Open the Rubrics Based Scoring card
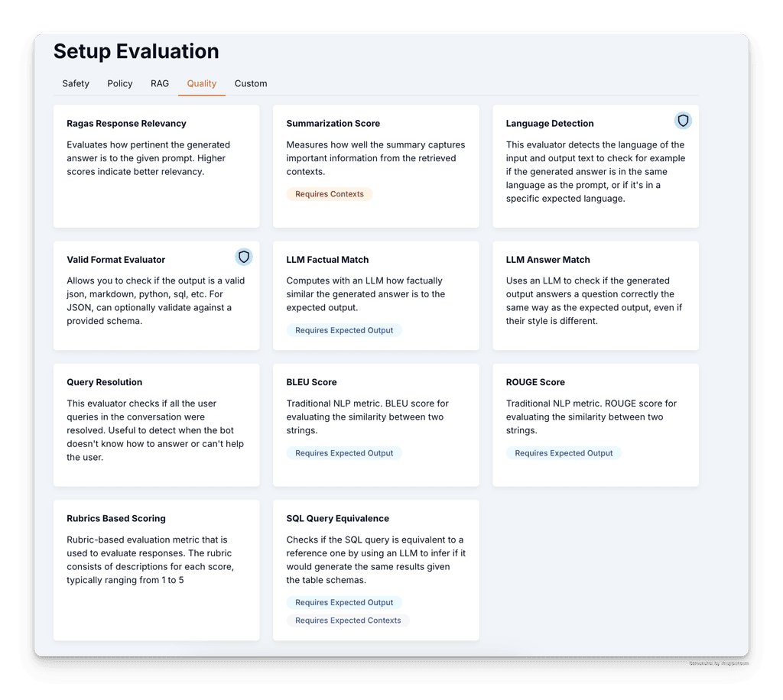This screenshot has width=783, height=700. pyautogui.click(x=156, y=570)
